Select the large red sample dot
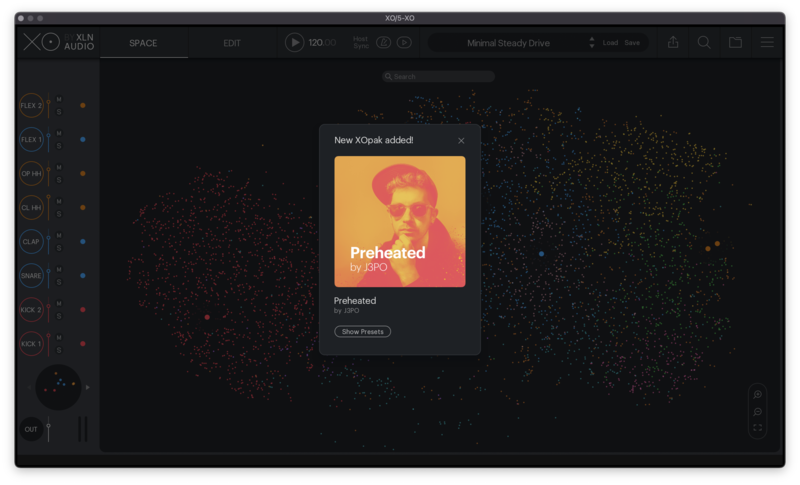Screen dimensions: 800x485 (207, 317)
